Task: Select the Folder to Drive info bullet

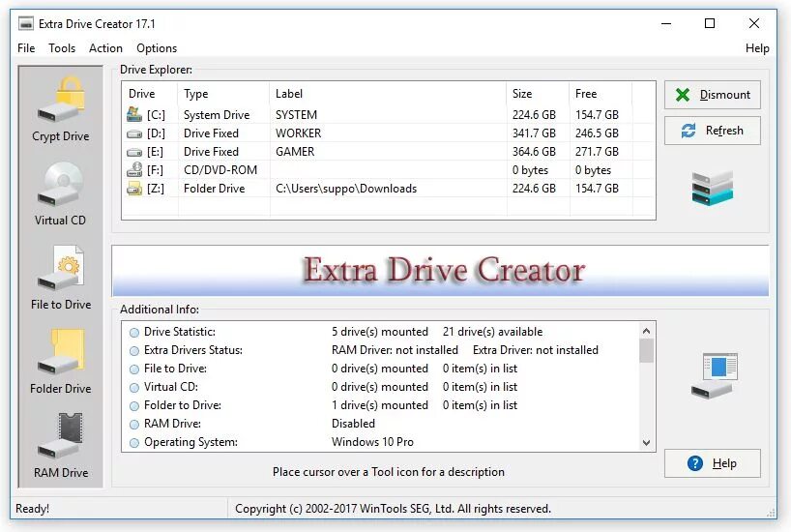Action: point(134,406)
